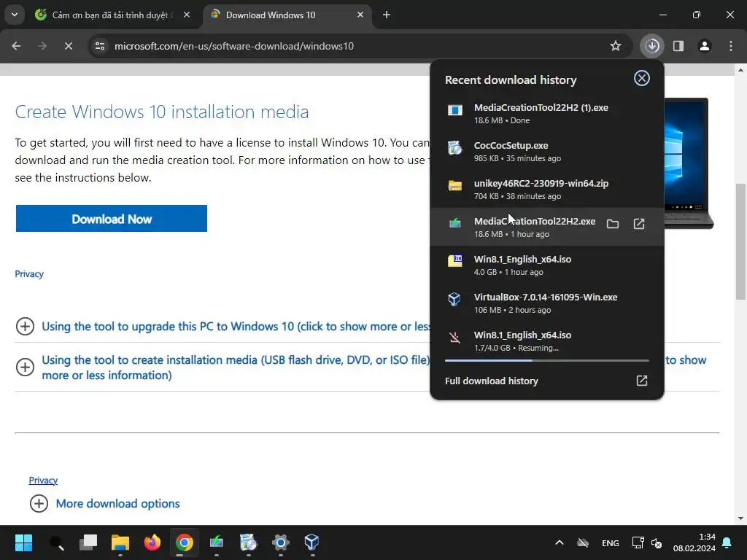Launch Firefox from the taskbar
This screenshot has width=747, height=560.
[x=152, y=542]
